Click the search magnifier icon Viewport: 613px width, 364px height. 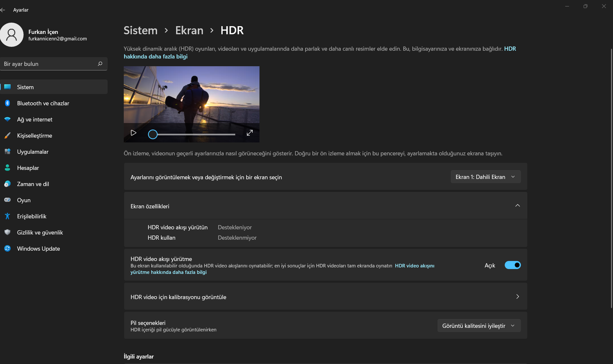tap(100, 64)
